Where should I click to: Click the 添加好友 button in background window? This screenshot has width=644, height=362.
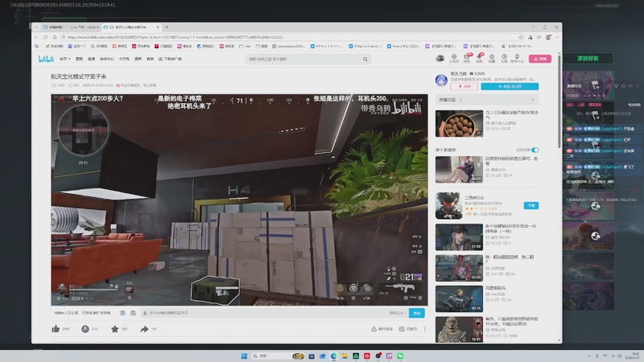point(588,58)
